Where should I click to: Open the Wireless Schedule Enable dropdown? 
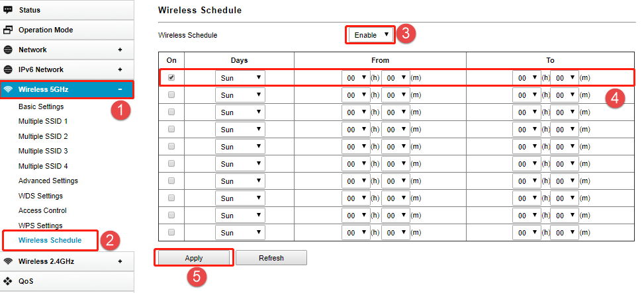pyautogui.click(x=371, y=35)
